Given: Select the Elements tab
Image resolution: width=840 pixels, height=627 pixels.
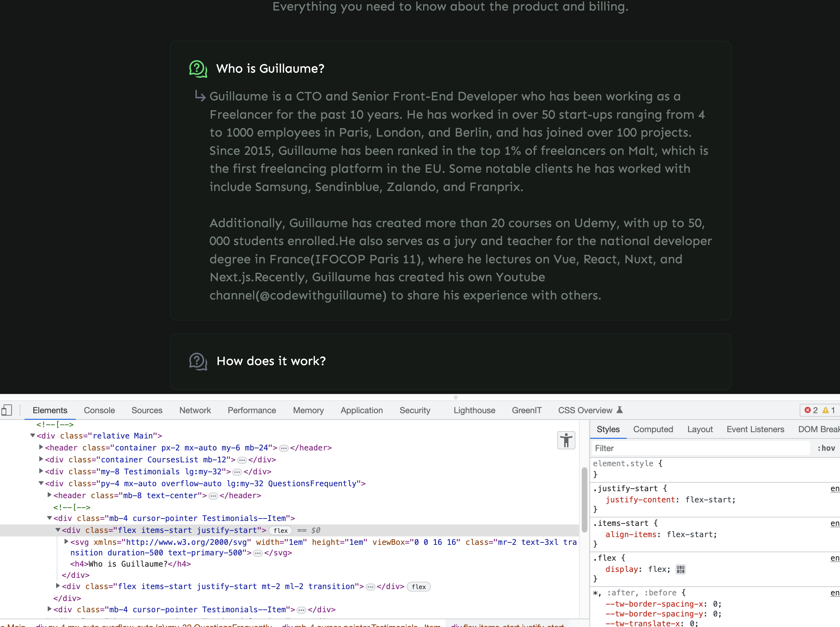Looking at the screenshot, I should (50, 410).
